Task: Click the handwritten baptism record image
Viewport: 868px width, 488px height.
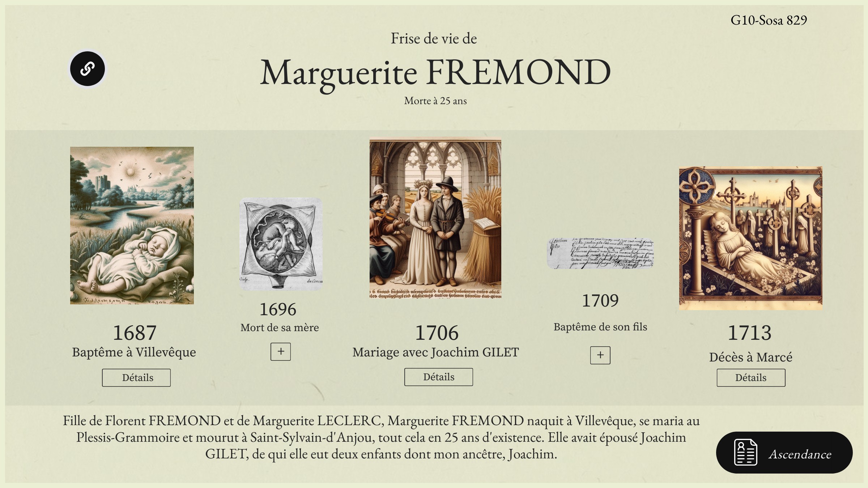Action: pos(600,253)
